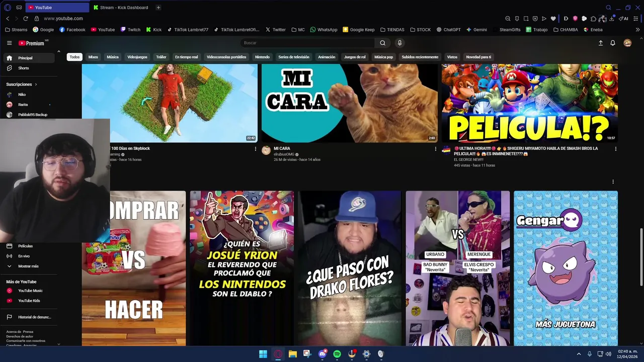Image resolution: width=644 pixels, height=362 pixels.
Task: Open the notifications bell
Action: click(613, 43)
